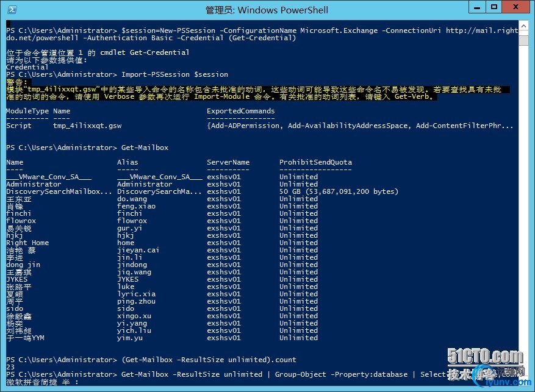The width and height of the screenshot is (535, 392).
Task: Click the "ServerName" column header
Action: [228, 162]
